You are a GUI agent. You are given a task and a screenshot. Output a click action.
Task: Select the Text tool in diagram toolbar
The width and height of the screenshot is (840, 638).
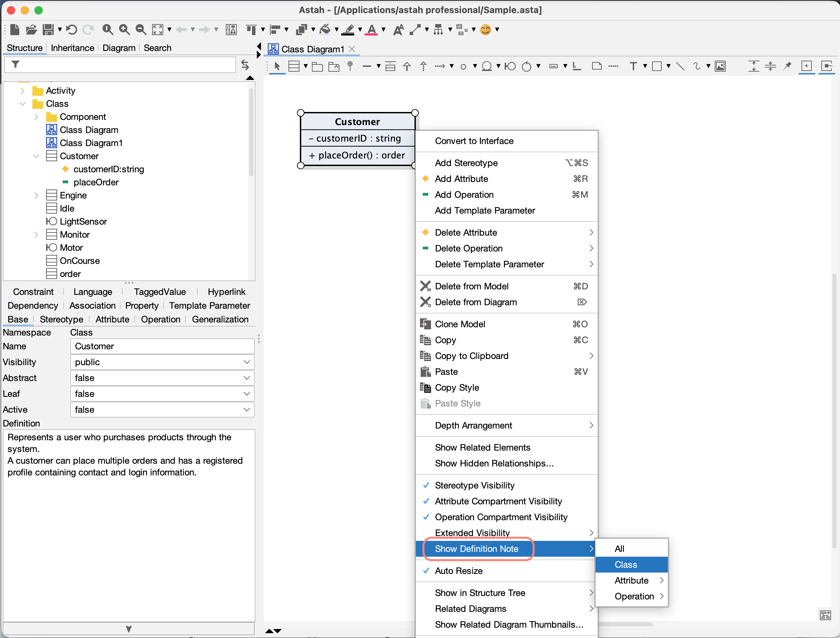634,66
